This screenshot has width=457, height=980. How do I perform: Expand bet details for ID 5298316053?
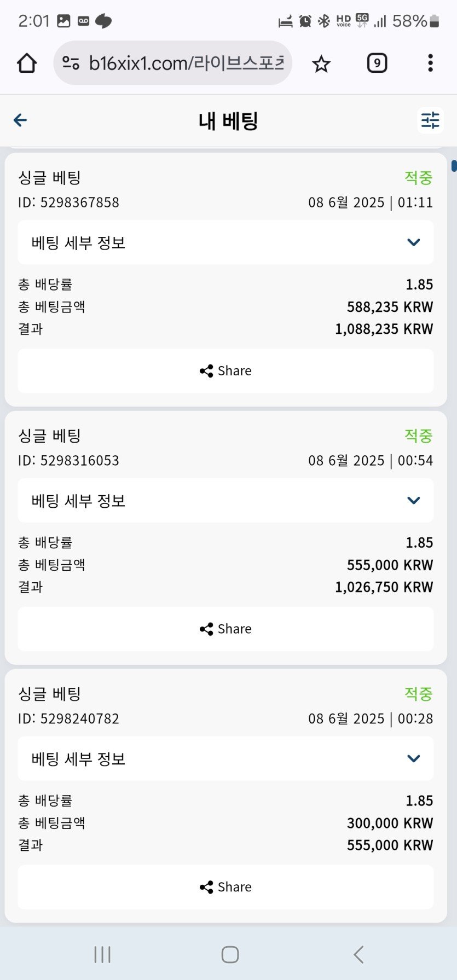pyautogui.click(x=225, y=501)
